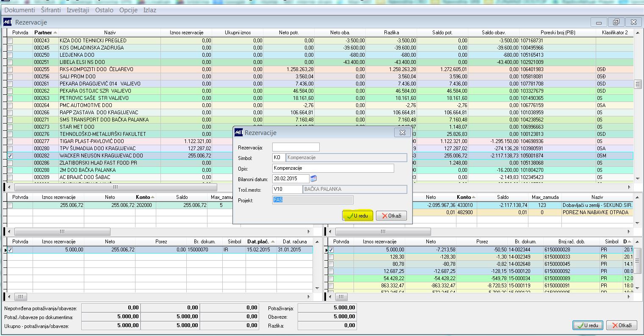Confirm the dialog with the highlighted U redu button

tap(357, 216)
